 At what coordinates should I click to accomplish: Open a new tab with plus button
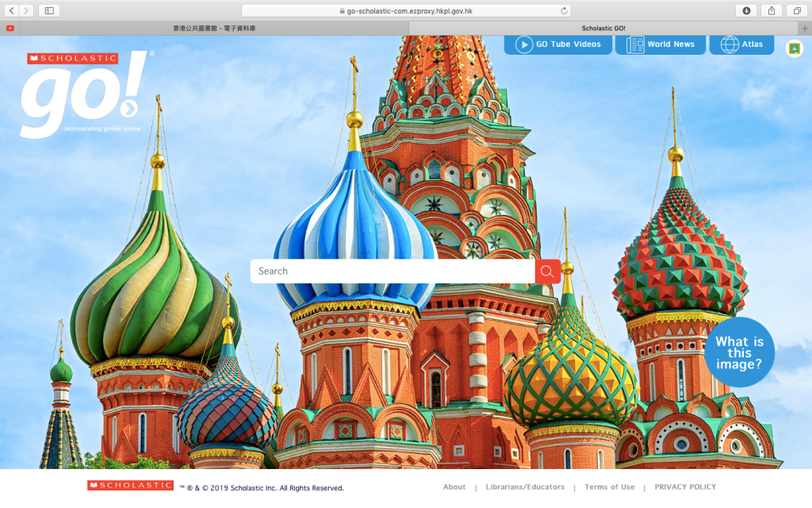click(805, 28)
